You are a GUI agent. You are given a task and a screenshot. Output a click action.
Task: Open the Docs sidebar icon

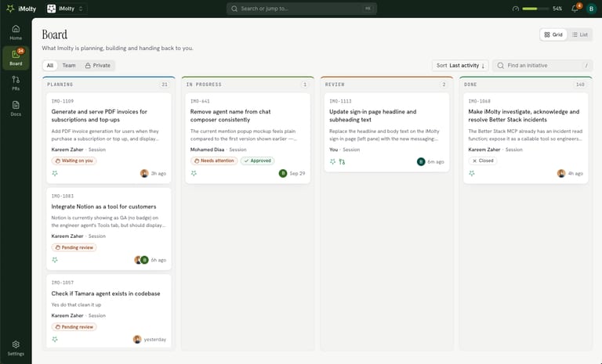pos(16,109)
